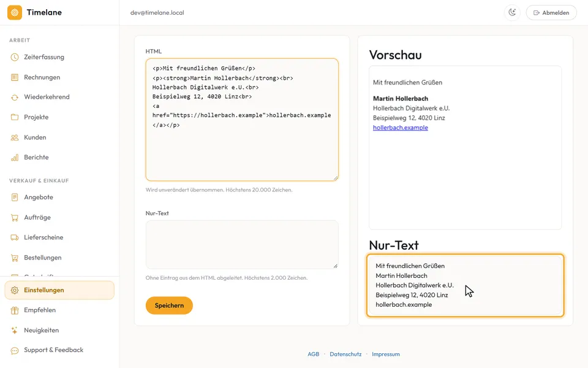Open the Berichte bar chart icon

coord(15,158)
